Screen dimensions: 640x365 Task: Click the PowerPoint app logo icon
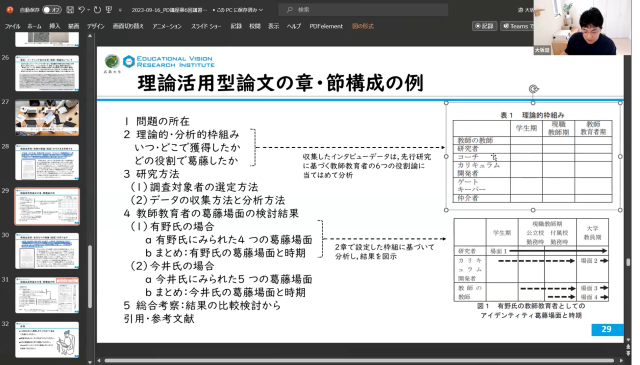[10, 9]
